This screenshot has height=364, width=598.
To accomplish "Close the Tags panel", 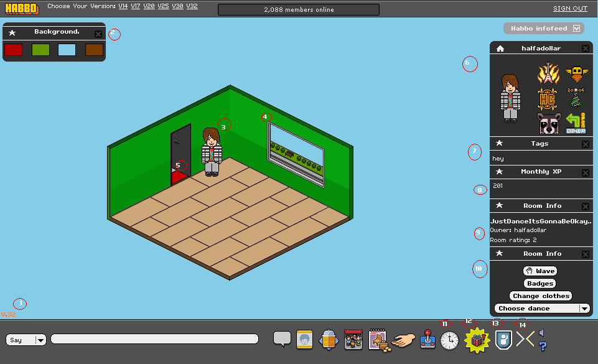I will (586, 144).
